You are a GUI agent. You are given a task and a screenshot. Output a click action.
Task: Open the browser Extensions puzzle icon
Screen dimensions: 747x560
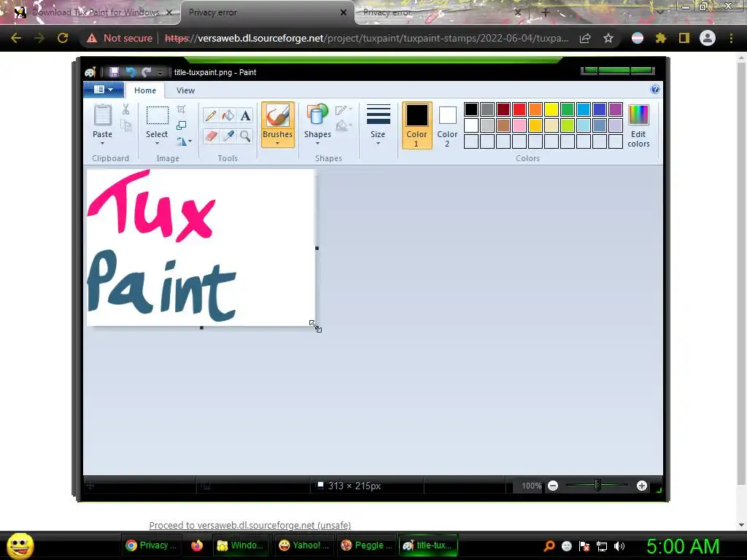[661, 38]
